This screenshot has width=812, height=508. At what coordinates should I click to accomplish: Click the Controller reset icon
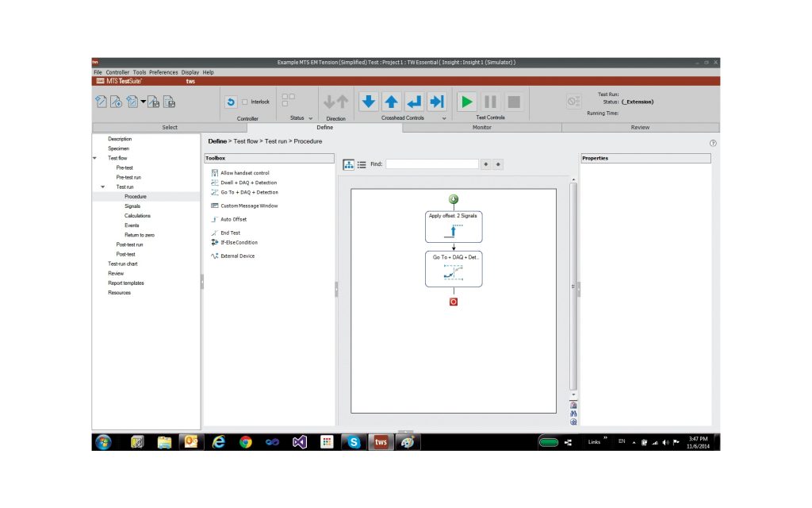click(231, 102)
